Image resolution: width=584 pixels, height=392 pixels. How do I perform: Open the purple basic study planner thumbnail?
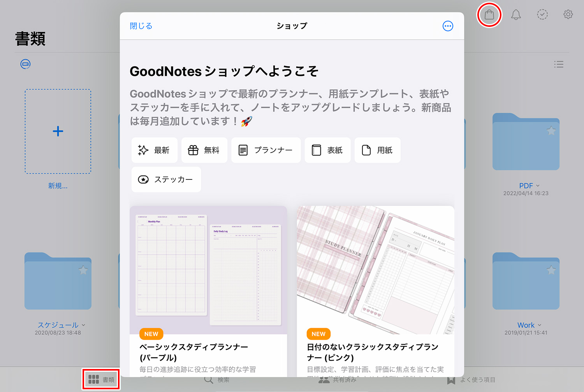coord(208,270)
